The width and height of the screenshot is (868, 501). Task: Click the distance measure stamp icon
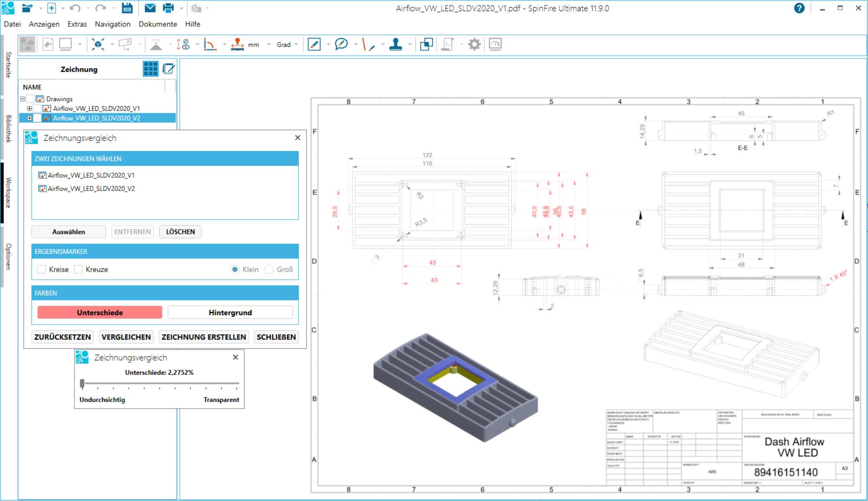click(237, 44)
